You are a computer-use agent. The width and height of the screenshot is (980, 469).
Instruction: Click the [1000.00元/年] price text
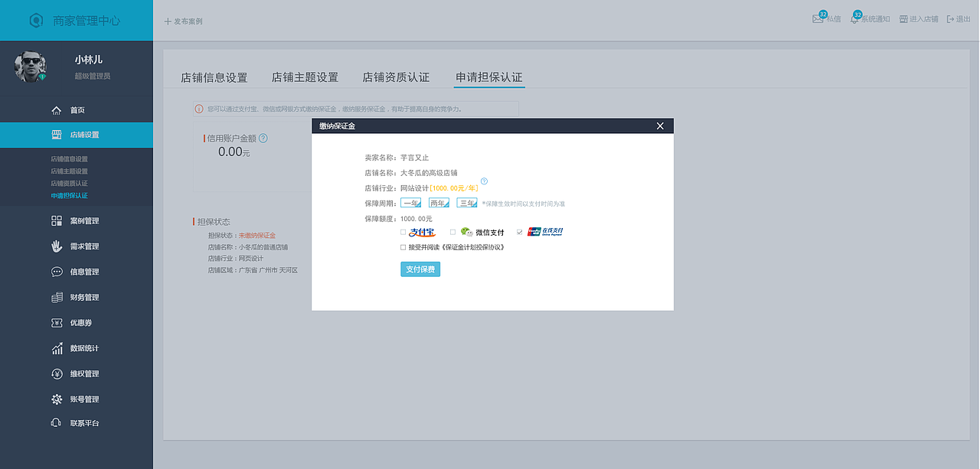coord(454,188)
